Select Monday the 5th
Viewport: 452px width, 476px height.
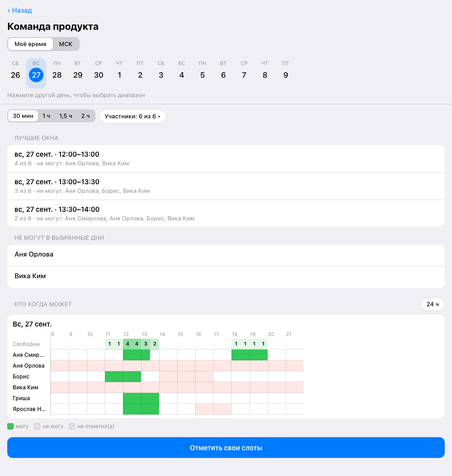coord(202,73)
